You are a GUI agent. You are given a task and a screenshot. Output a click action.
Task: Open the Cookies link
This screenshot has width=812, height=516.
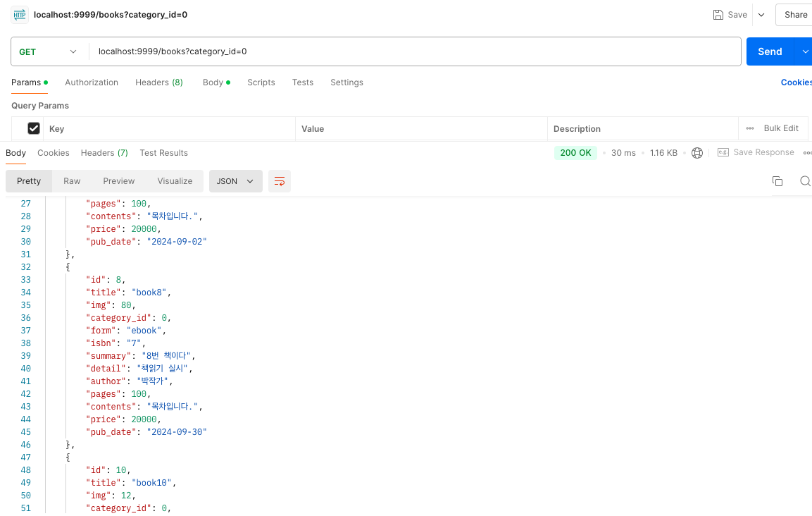point(796,82)
